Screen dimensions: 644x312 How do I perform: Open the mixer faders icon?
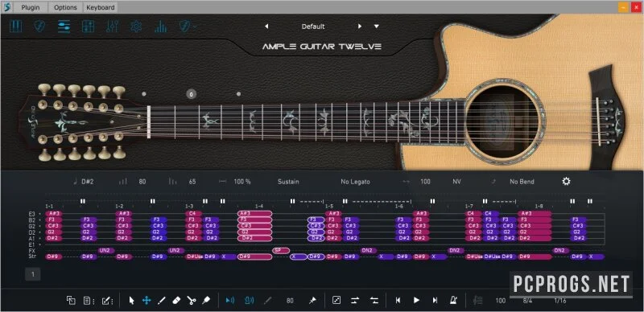[x=112, y=27]
